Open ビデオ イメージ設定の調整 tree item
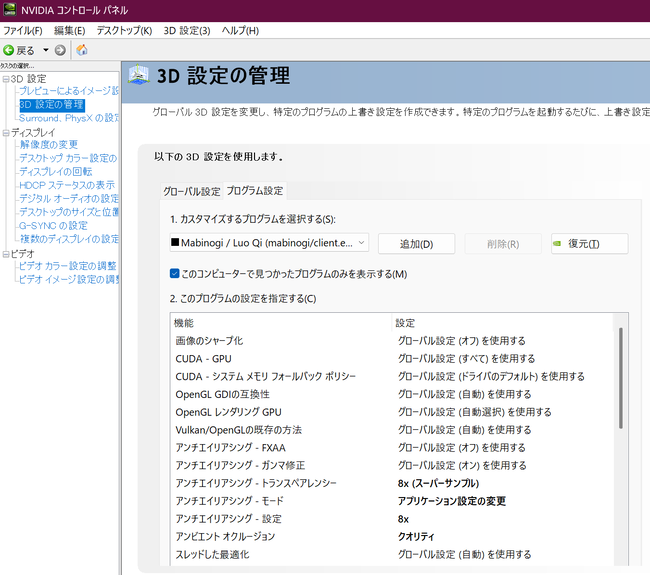 tap(69, 279)
